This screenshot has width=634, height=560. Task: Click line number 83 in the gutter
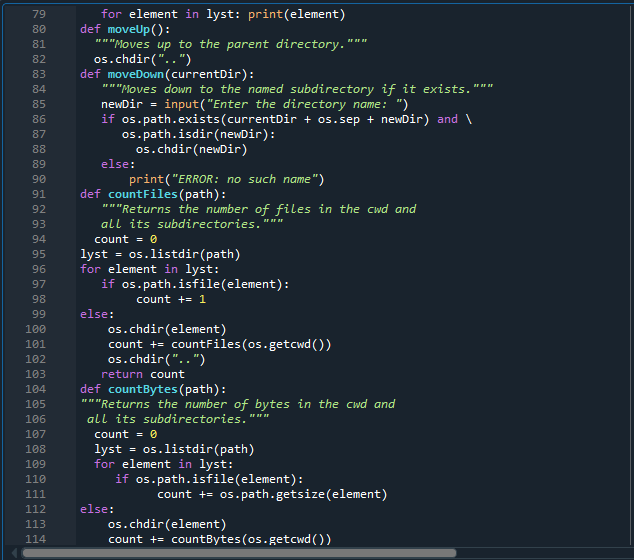[39, 74]
